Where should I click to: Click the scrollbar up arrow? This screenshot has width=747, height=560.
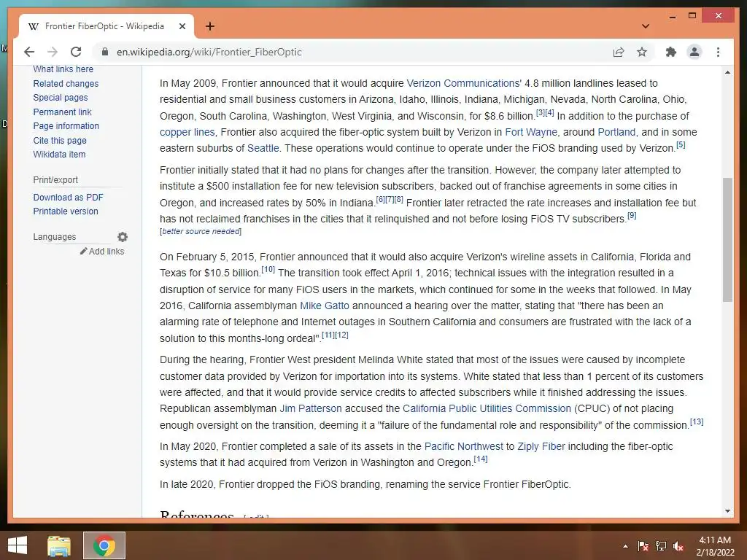(727, 72)
